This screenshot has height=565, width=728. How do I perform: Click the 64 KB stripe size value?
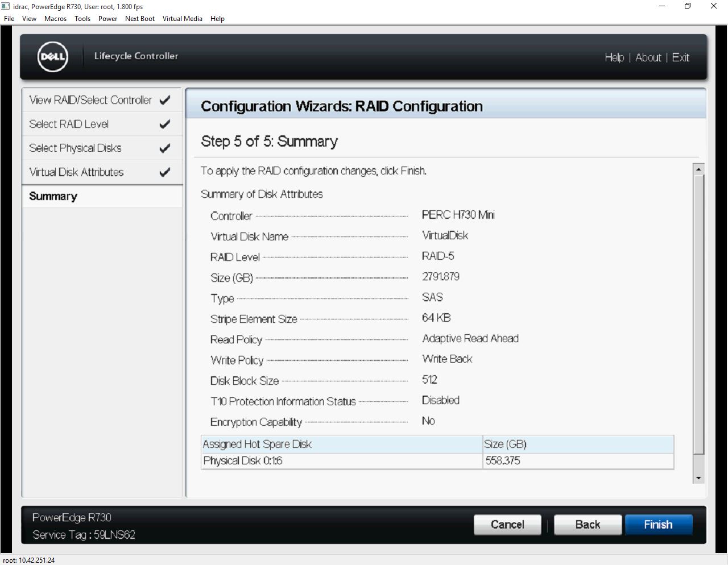436,318
